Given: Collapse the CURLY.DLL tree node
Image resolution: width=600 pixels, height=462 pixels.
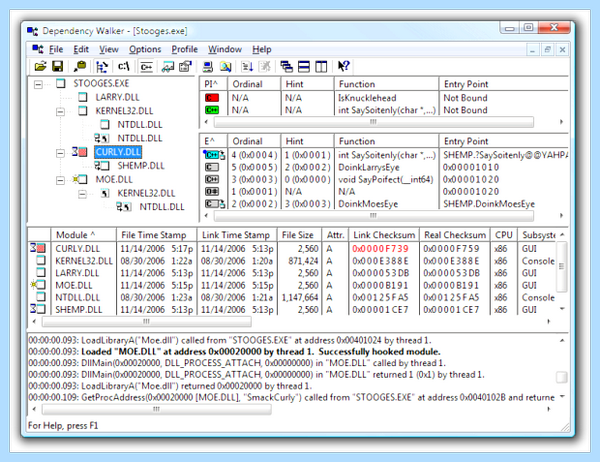Looking at the screenshot, I should click(60, 153).
